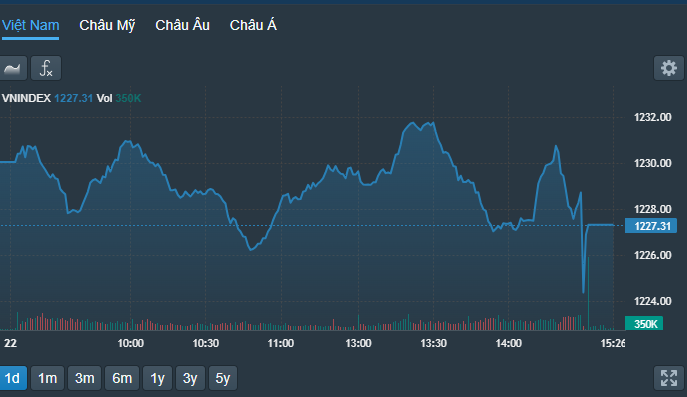Click the 22 date label on time axis
Image resolution: width=687 pixels, height=397 pixels.
click(x=10, y=343)
